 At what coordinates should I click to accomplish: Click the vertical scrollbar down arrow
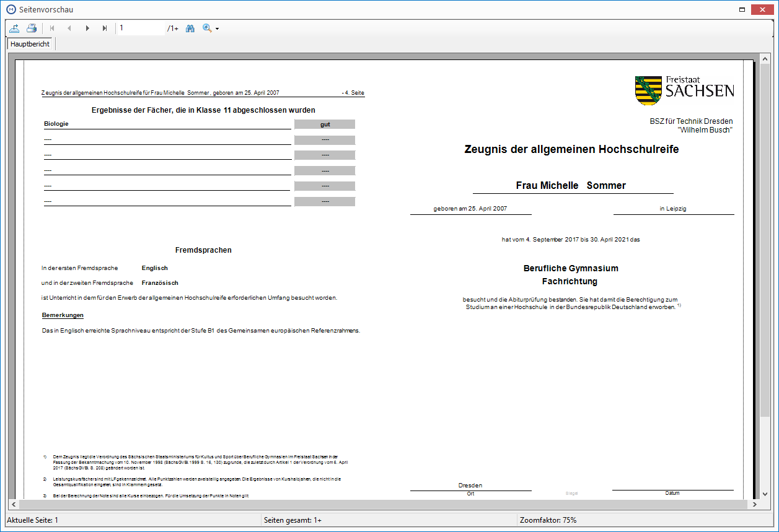765,494
